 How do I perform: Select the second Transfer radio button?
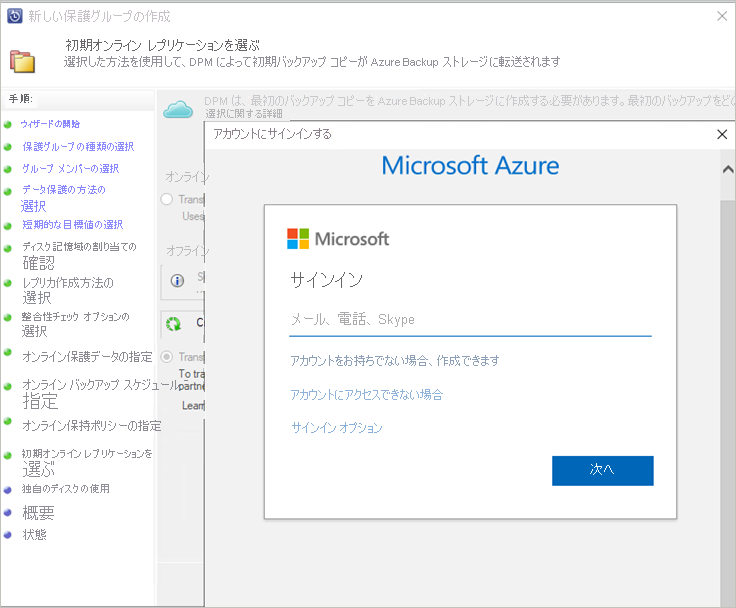click(167, 357)
